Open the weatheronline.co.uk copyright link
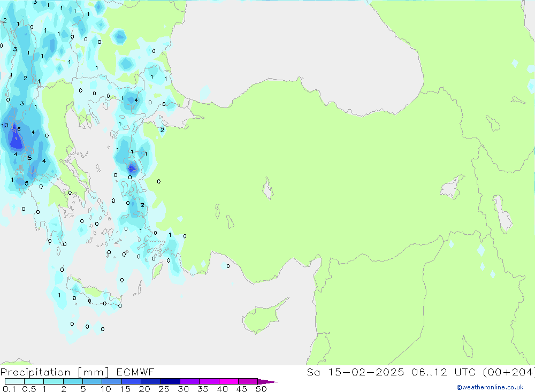The image size is (535, 392). (x=490, y=387)
